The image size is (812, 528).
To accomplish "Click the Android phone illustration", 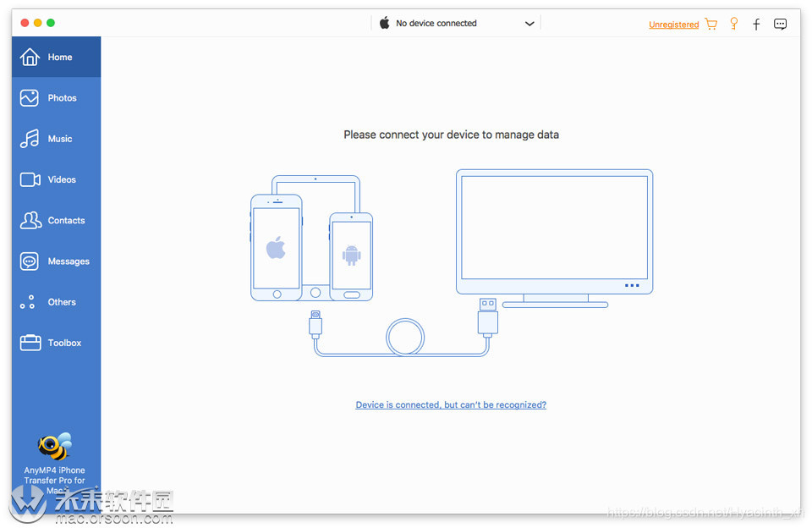I will pos(351,256).
